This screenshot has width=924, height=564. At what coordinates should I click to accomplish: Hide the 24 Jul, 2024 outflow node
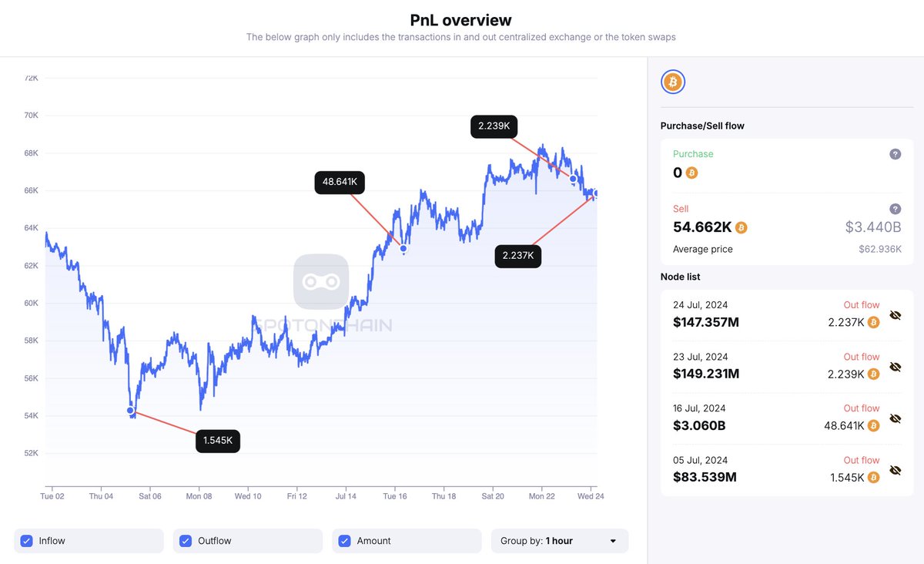point(895,315)
